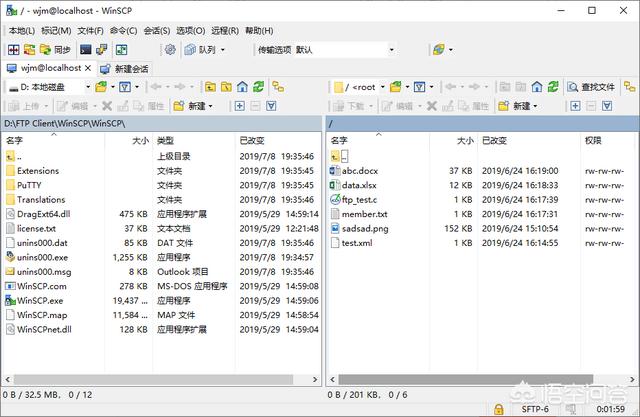The image size is (640, 417).
Task: Open the 命令(C) menu
Action: click(124, 31)
